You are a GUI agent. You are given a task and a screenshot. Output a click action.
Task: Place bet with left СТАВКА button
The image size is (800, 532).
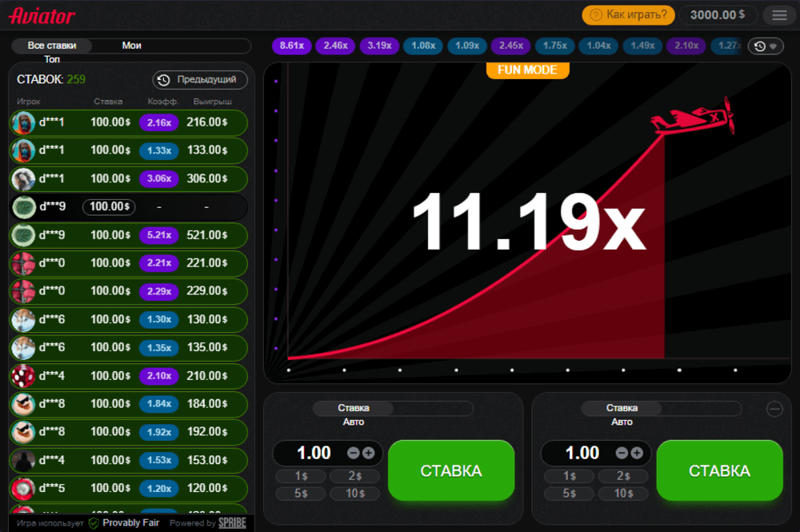(x=451, y=470)
